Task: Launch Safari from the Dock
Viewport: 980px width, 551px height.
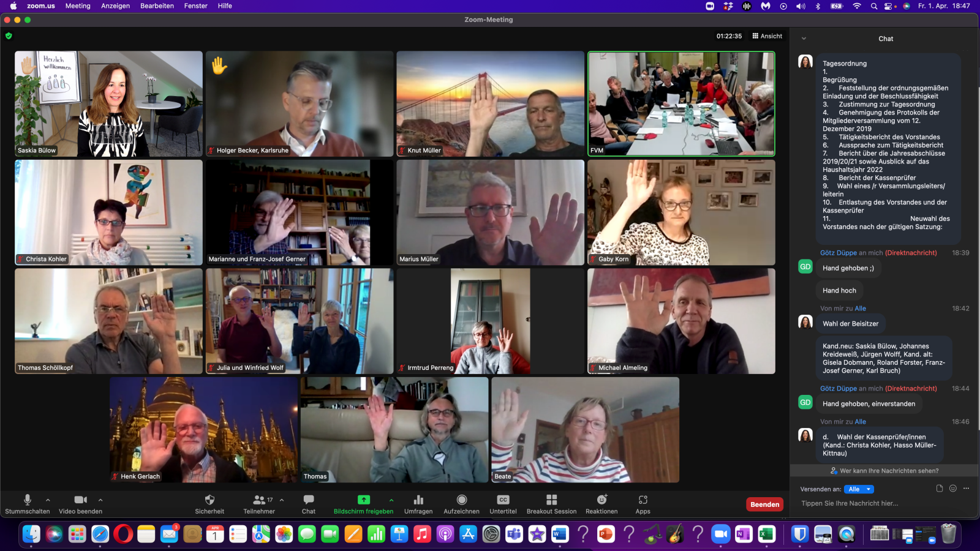Action: pyautogui.click(x=100, y=534)
